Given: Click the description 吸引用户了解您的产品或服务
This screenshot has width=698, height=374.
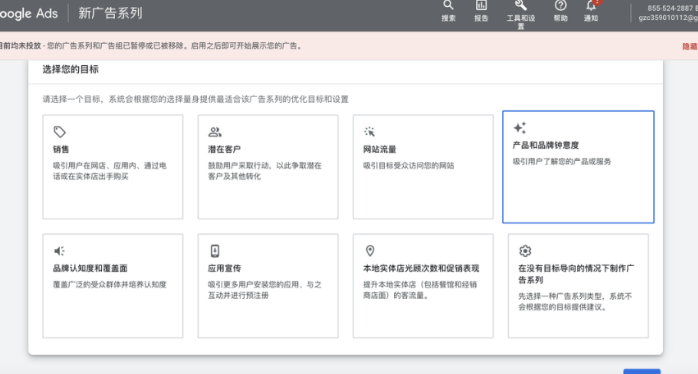Looking at the screenshot, I should [562, 162].
